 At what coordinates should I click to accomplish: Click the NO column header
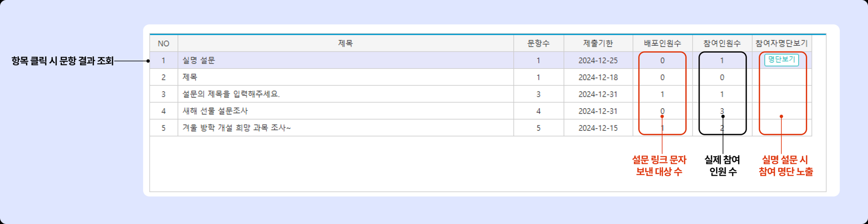(x=164, y=43)
